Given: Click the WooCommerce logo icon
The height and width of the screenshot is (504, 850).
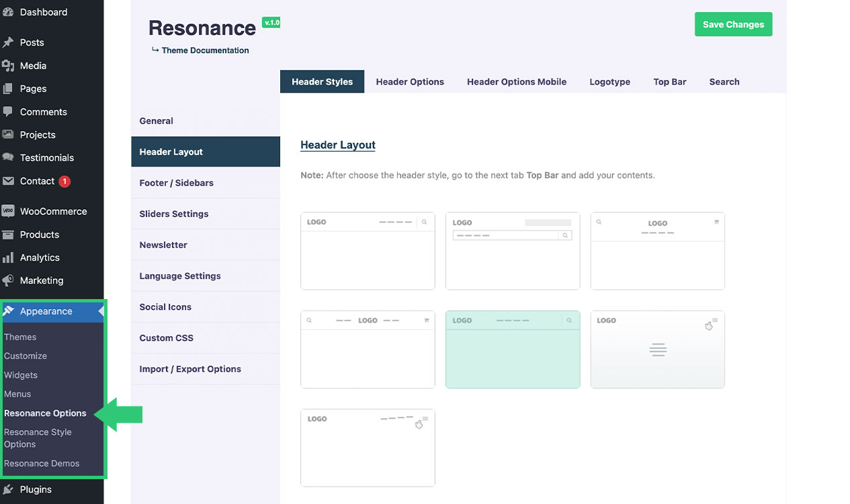Looking at the screenshot, I should click(8, 211).
